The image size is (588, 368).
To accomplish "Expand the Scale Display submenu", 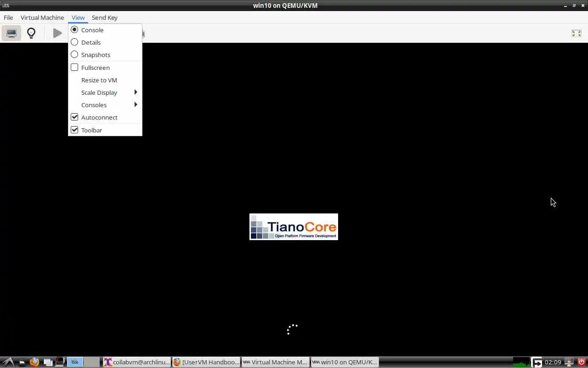I will click(x=105, y=92).
